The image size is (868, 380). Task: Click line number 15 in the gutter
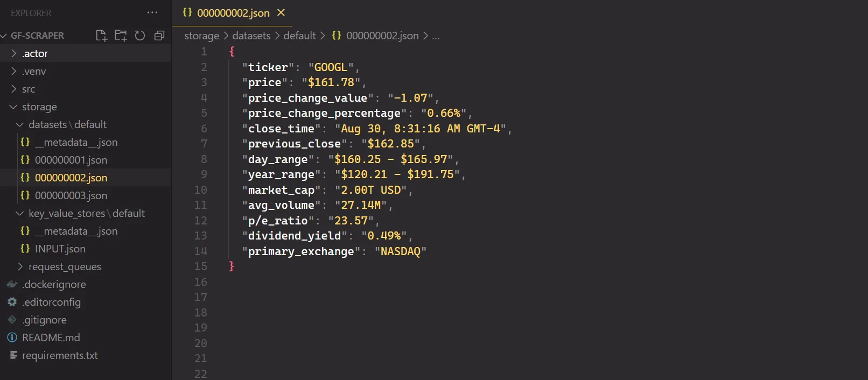pyautogui.click(x=200, y=266)
